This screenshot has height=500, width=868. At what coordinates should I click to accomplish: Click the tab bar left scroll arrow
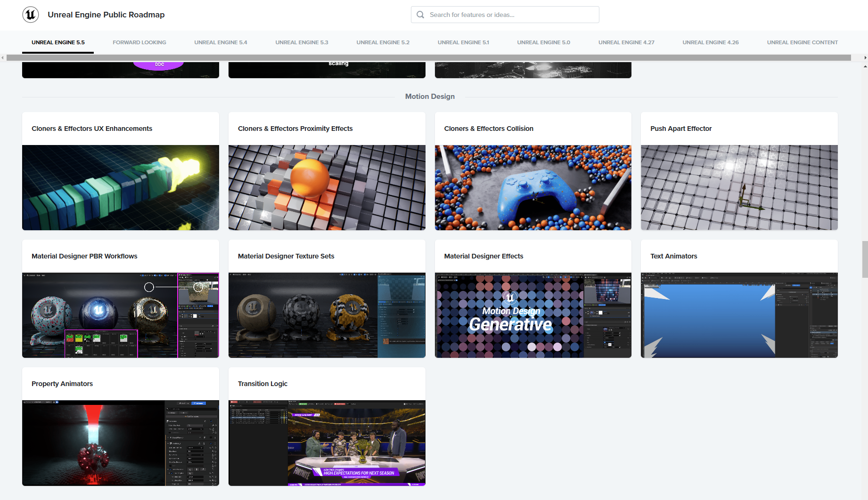tap(3, 57)
